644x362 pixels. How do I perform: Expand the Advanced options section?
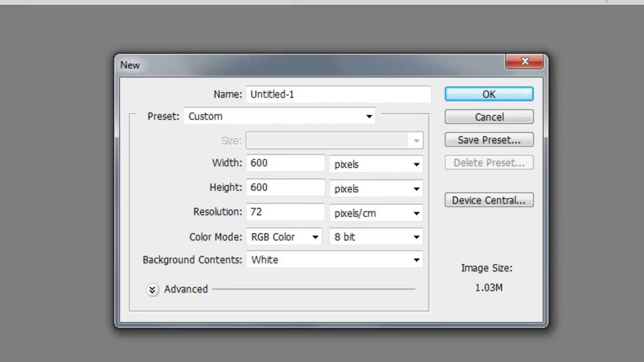(152, 290)
